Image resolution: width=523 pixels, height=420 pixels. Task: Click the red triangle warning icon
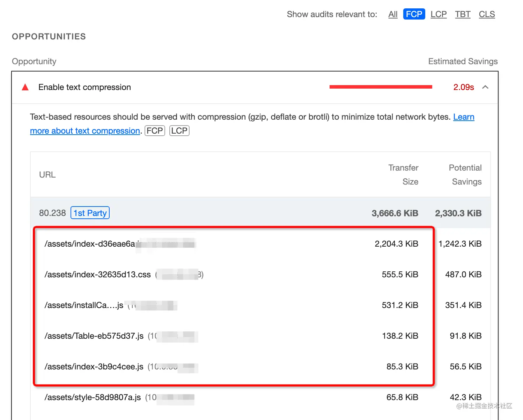[25, 87]
